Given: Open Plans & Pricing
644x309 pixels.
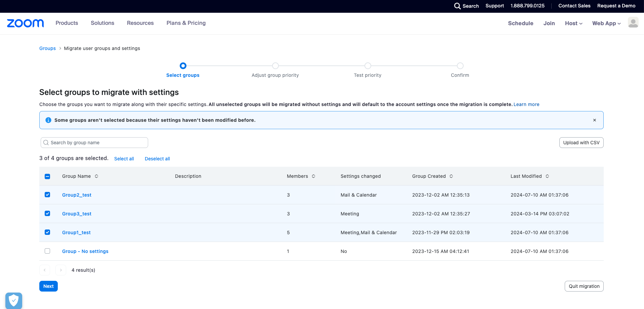Looking at the screenshot, I should (x=186, y=23).
